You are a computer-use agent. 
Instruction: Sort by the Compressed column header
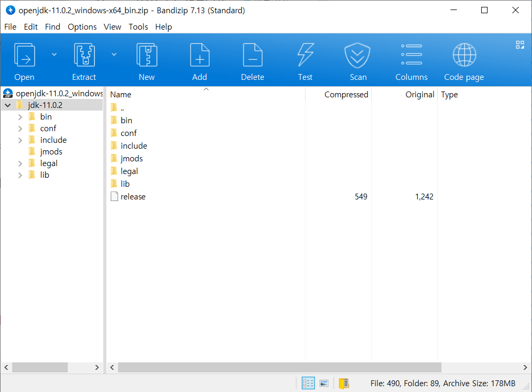point(338,94)
